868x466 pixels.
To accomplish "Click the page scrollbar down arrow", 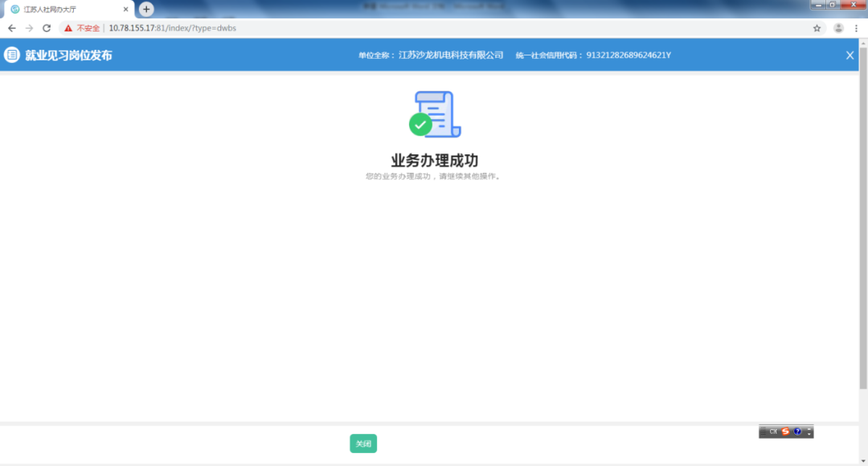I will pos(863,459).
